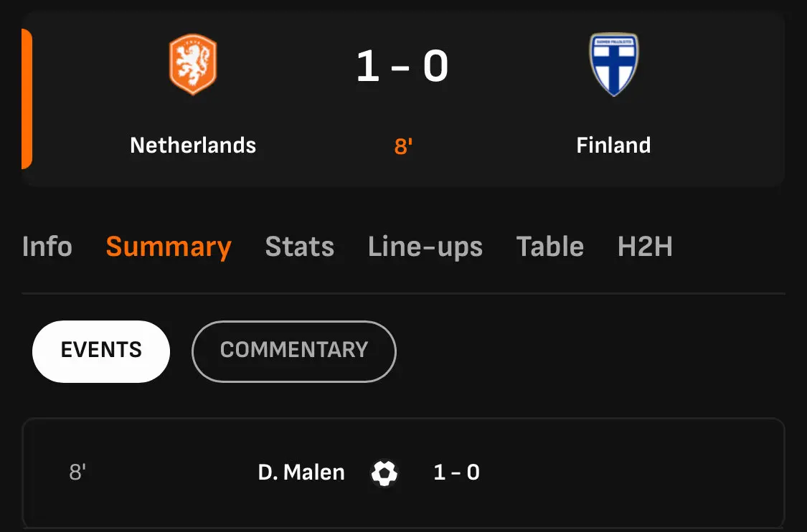Open the Netherlands team name link
The height and width of the screenshot is (532, 807).
[193, 146]
